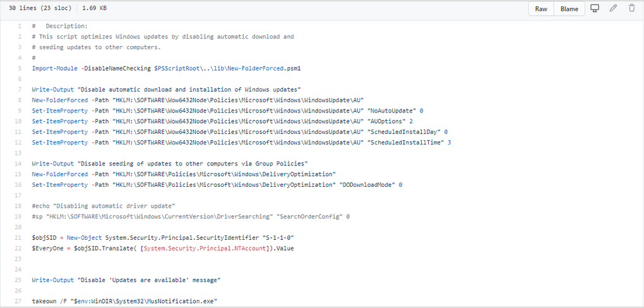Open the Raw file view
Screen dimensions: 644x308
point(541,9)
